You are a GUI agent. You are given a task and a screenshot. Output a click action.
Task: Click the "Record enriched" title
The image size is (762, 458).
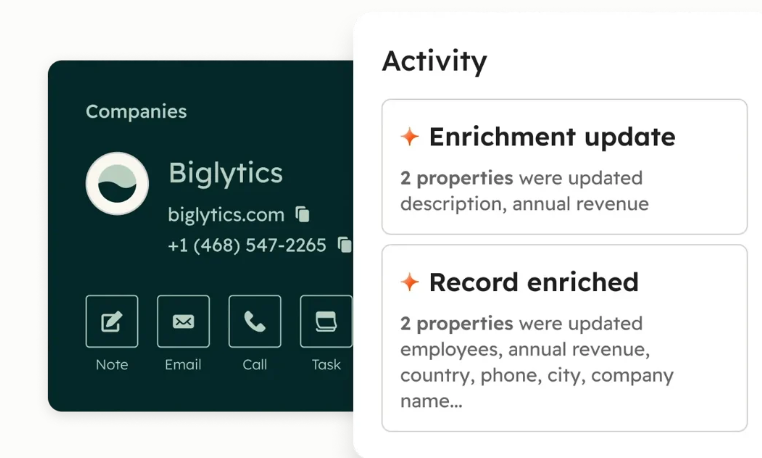tap(534, 282)
